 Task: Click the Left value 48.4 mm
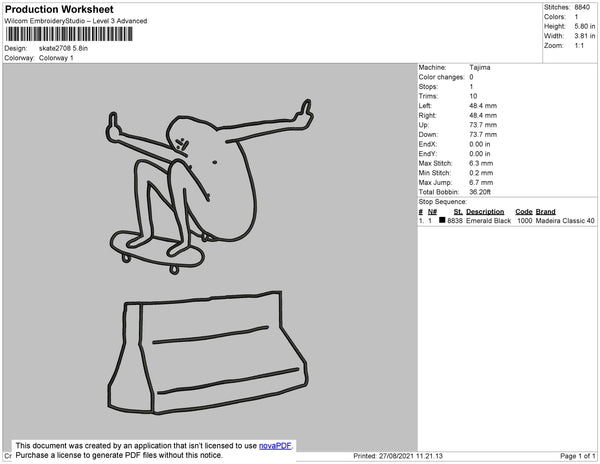[x=483, y=106]
